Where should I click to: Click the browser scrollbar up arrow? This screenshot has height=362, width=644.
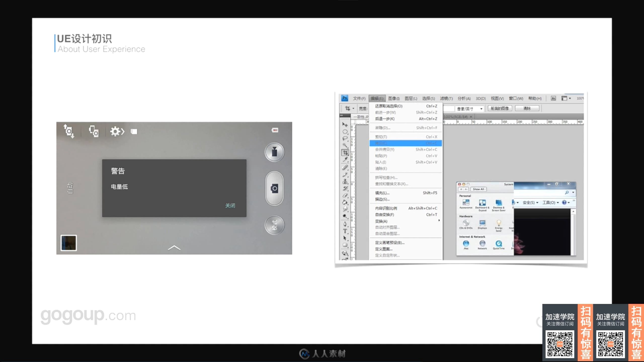(x=573, y=212)
